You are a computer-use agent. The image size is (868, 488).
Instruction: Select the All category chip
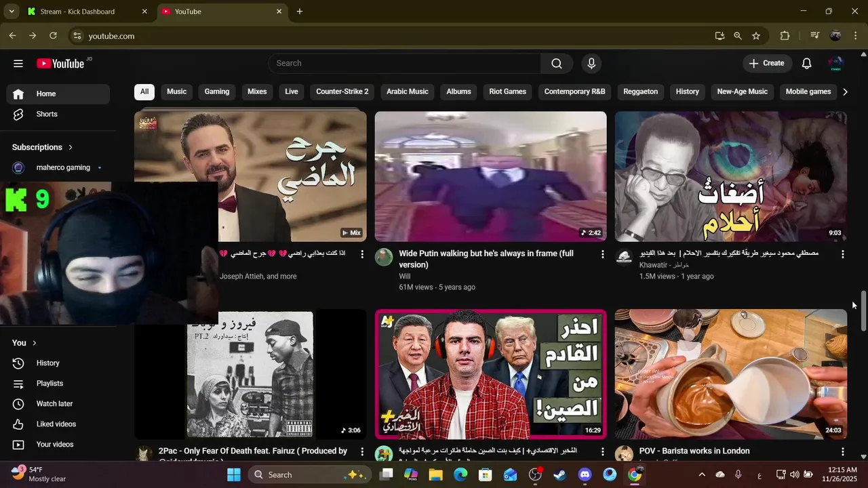pos(144,91)
